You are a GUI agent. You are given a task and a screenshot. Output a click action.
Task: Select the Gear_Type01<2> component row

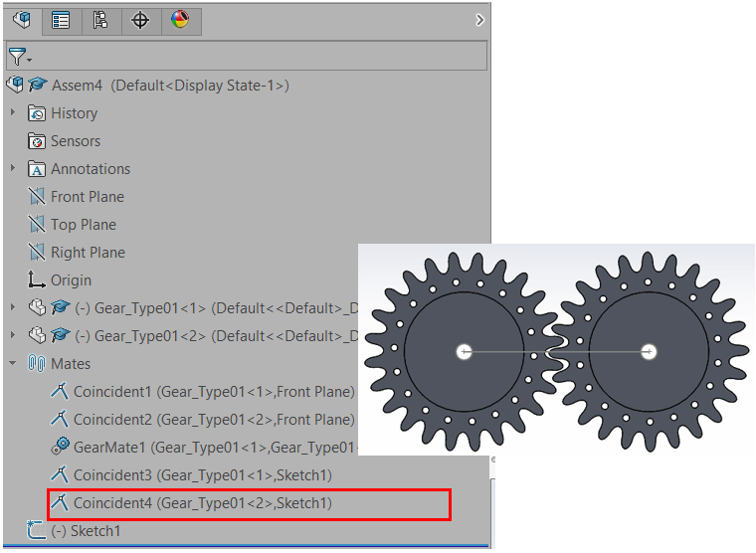coord(217,336)
